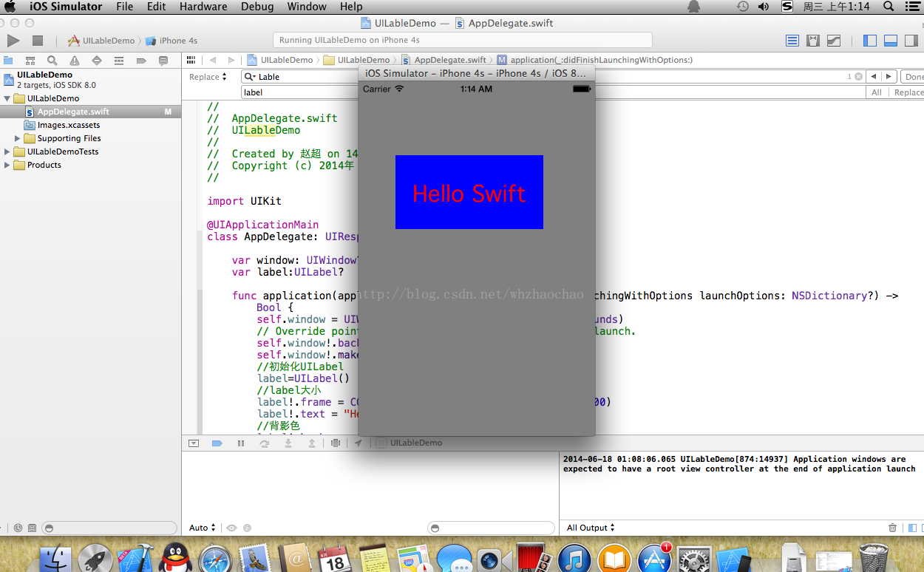Viewport: 924px width, 572px height.
Task: Toggle the Utilities pane visibility
Action: click(911, 41)
